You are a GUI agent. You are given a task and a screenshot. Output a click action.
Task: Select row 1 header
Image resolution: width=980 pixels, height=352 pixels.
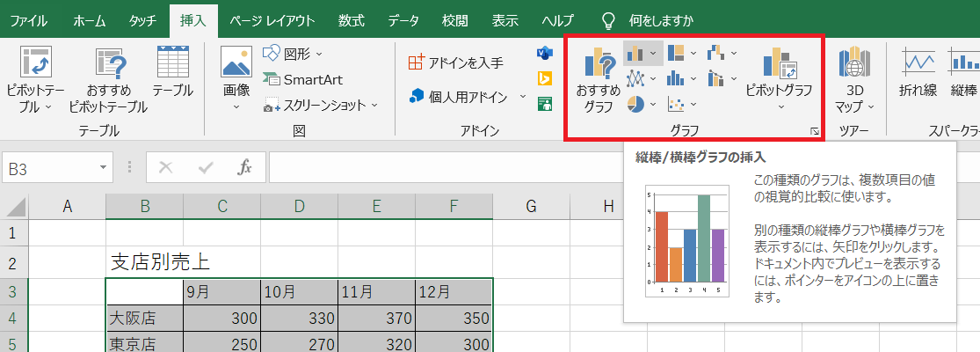click(14, 232)
